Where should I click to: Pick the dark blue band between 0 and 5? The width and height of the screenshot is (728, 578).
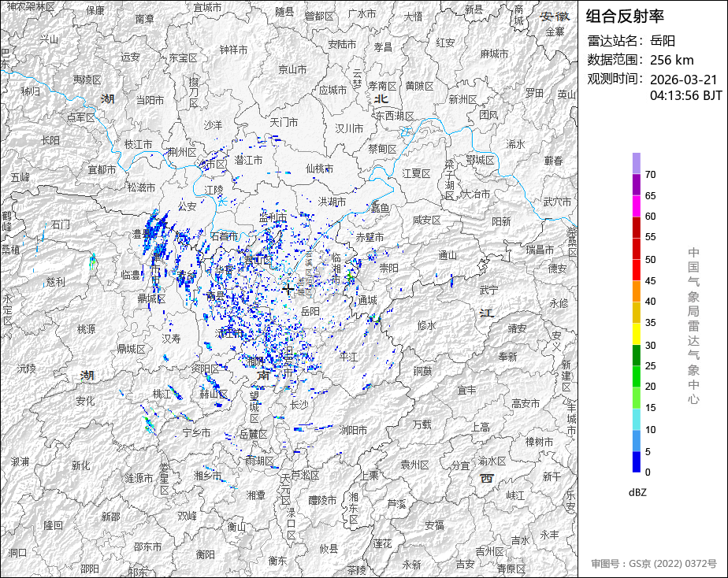636,462
